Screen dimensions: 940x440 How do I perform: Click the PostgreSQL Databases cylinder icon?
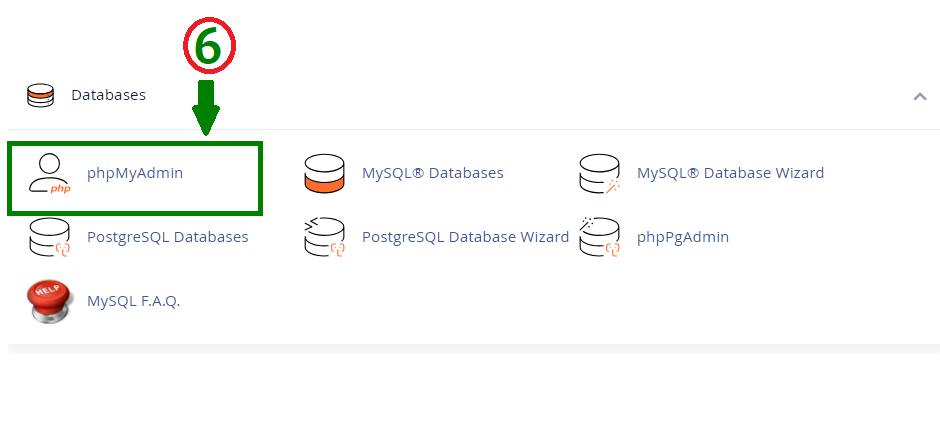pyautogui.click(x=50, y=237)
